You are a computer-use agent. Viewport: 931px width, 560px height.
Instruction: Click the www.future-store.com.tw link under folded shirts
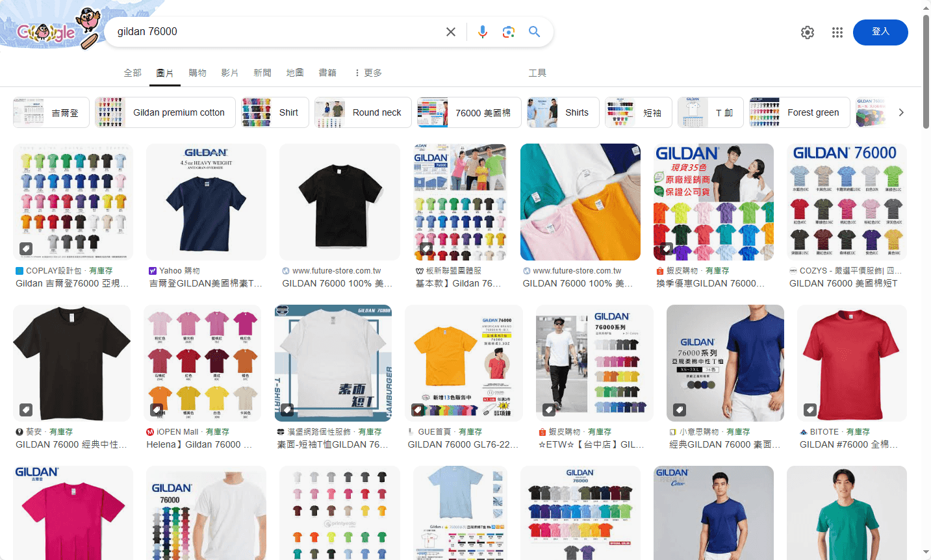[x=577, y=271]
